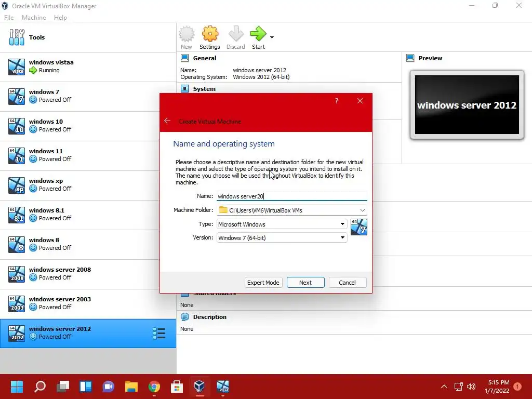Expand the Machine Folder dropdown

click(x=362, y=210)
